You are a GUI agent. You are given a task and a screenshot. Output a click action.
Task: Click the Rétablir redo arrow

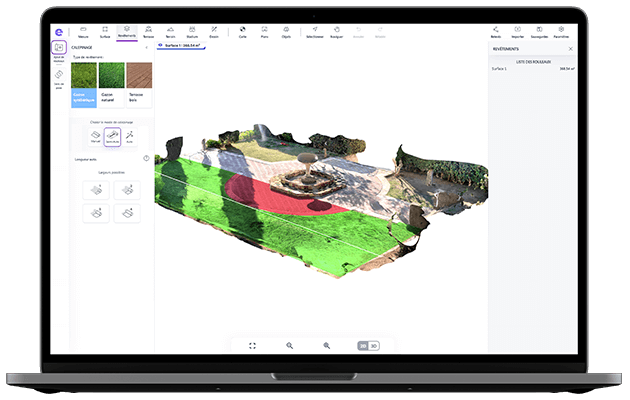pos(380,32)
